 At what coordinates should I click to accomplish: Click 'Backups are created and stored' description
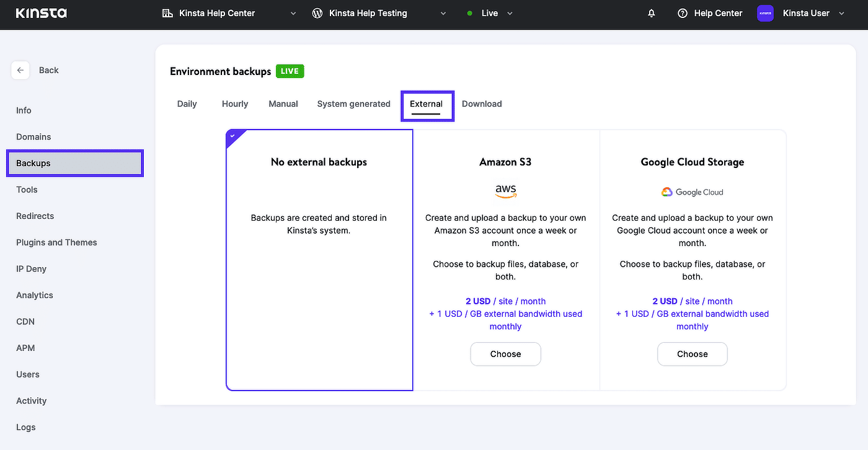(x=319, y=224)
